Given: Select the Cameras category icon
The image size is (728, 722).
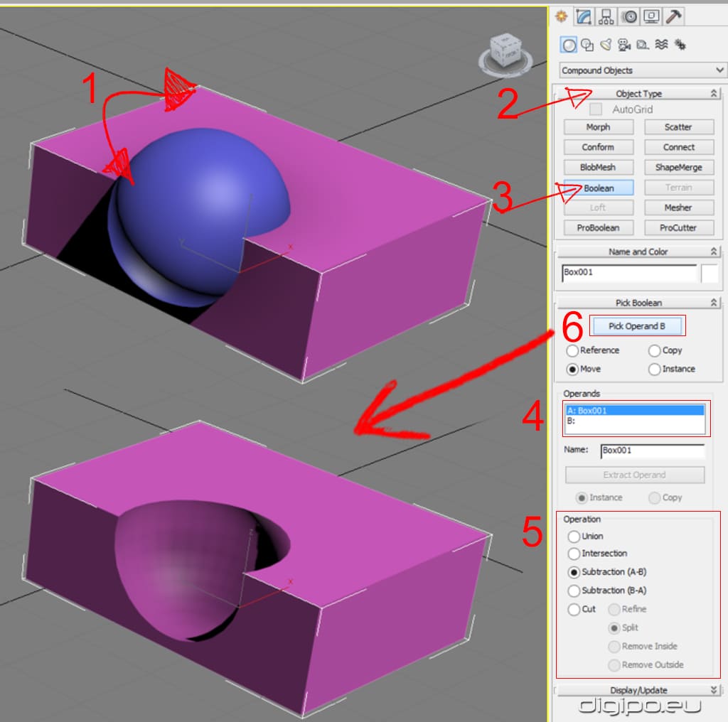Looking at the screenshot, I should 624,45.
